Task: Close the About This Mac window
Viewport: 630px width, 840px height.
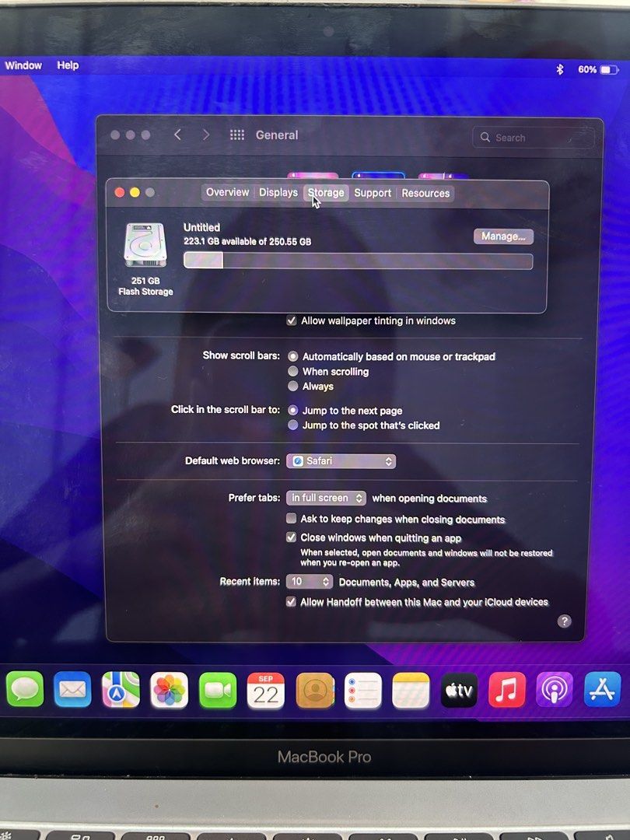Action: 120,192
